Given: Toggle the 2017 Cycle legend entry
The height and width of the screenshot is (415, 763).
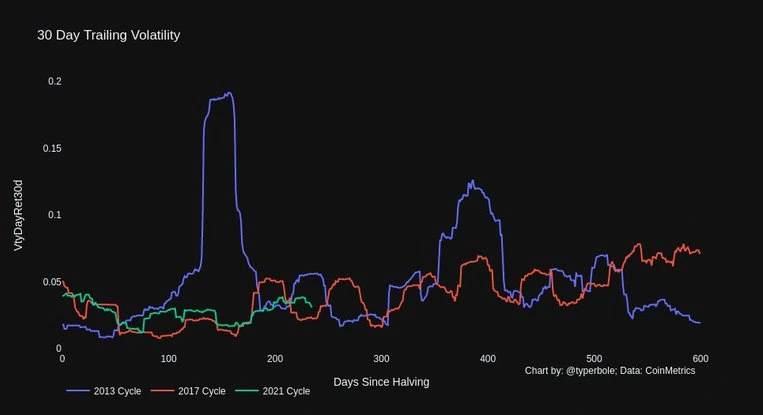Looking at the screenshot, I should coord(188,391).
